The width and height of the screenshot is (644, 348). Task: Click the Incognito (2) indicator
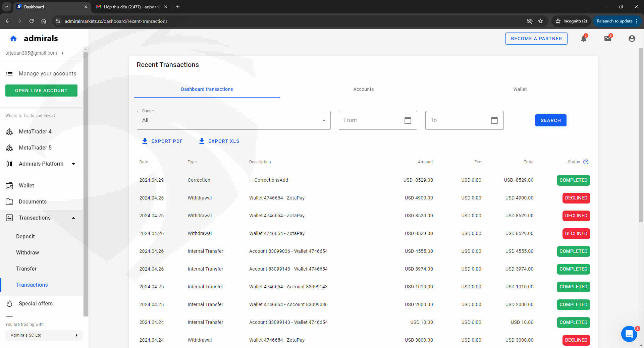[x=571, y=21]
